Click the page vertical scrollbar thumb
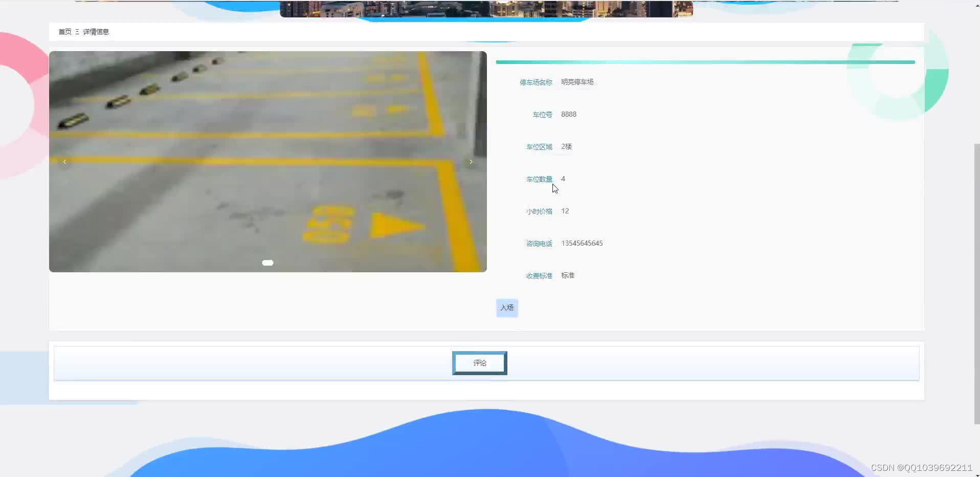The image size is (980, 477). click(x=977, y=284)
